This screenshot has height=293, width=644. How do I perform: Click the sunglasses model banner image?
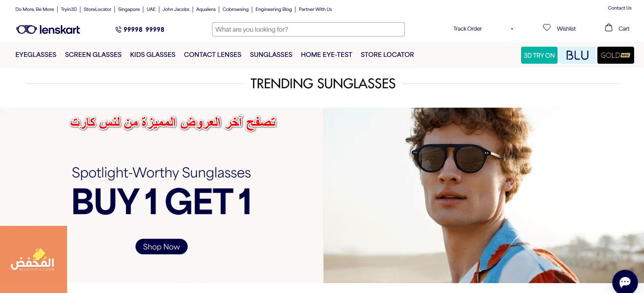pyautogui.click(x=483, y=195)
